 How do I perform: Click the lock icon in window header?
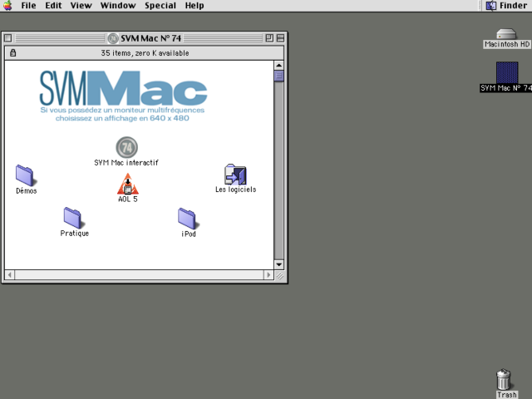point(13,53)
